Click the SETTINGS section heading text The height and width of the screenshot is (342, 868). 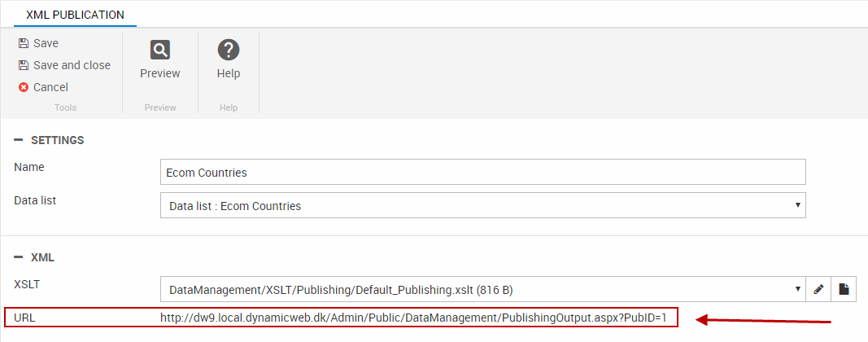(57, 140)
